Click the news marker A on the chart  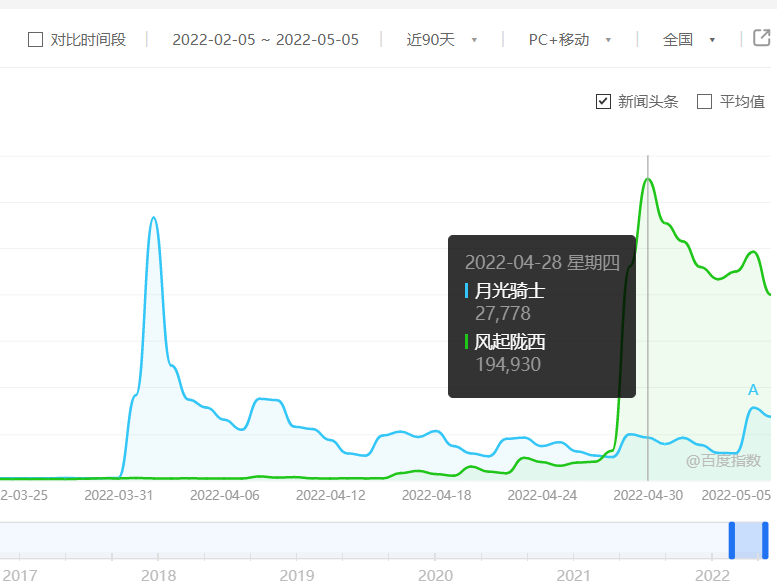[753, 390]
